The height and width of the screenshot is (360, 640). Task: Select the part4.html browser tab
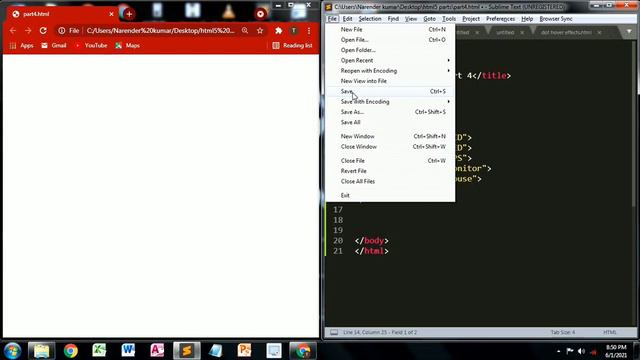point(61,14)
